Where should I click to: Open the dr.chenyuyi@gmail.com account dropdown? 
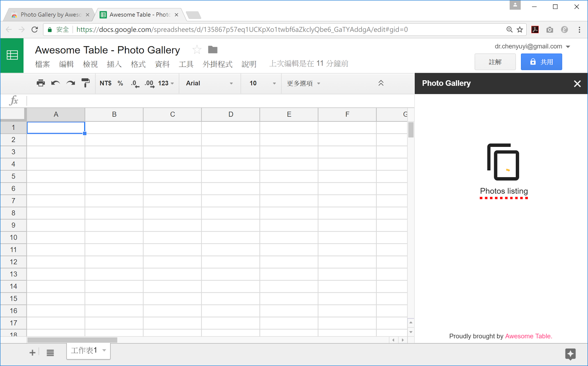[x=532, y=46]
